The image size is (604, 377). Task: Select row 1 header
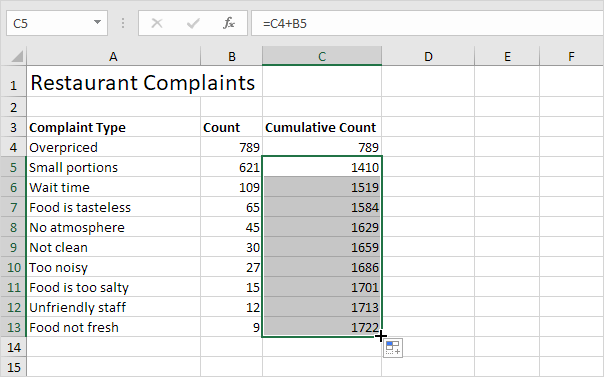point(13,81)
